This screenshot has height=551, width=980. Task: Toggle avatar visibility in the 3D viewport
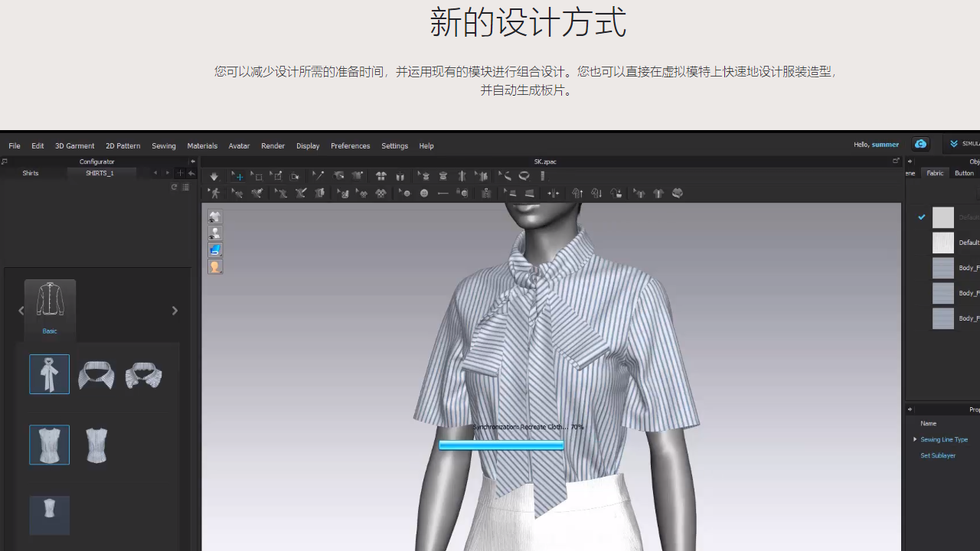[x=215, y=233]
